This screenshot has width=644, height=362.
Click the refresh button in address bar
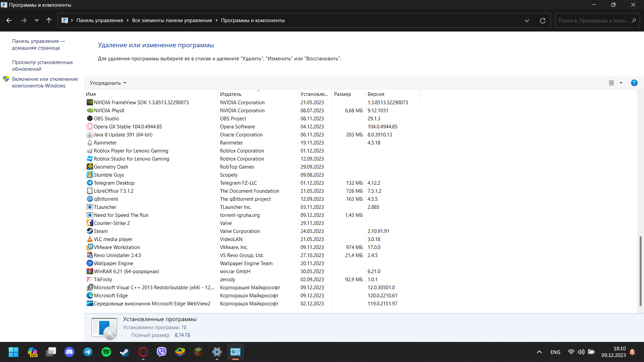coord(542,21)
